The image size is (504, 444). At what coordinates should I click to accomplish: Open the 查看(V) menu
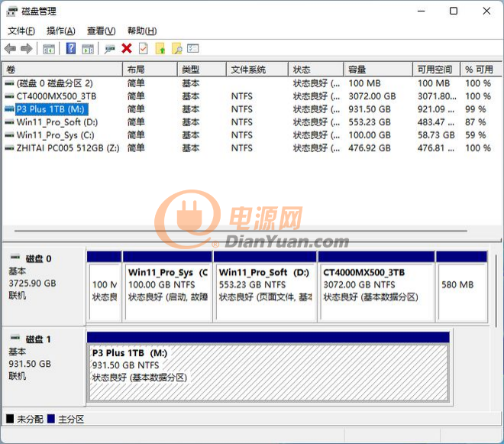click(101, 31)
